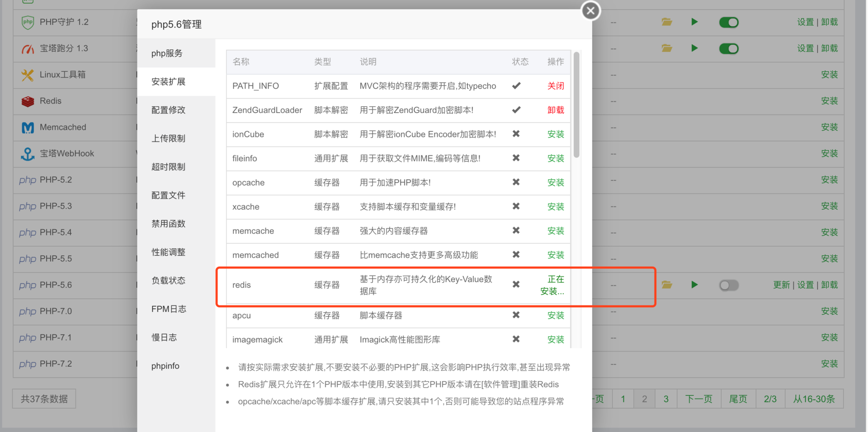Viewport: 868px width, 432px height.
Task: Open the 宝塔跑分 speedometer icon
Action: tap(27, 48)
